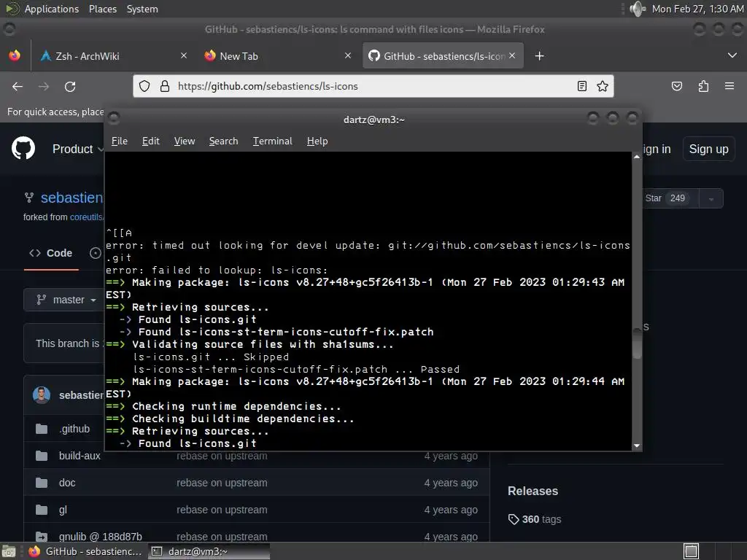Open terminal window menu button

113,118
